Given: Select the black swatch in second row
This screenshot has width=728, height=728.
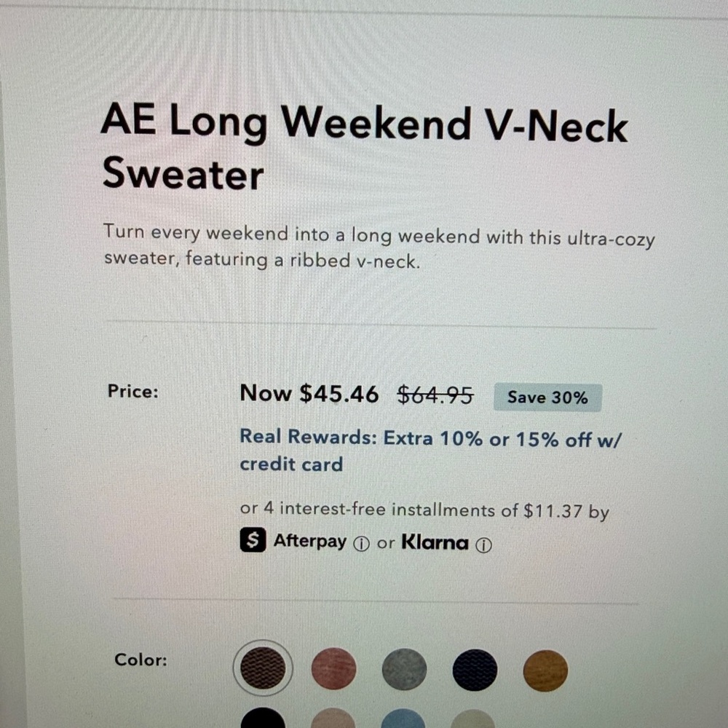Looking at the screenshot, I should click(263, 718).
